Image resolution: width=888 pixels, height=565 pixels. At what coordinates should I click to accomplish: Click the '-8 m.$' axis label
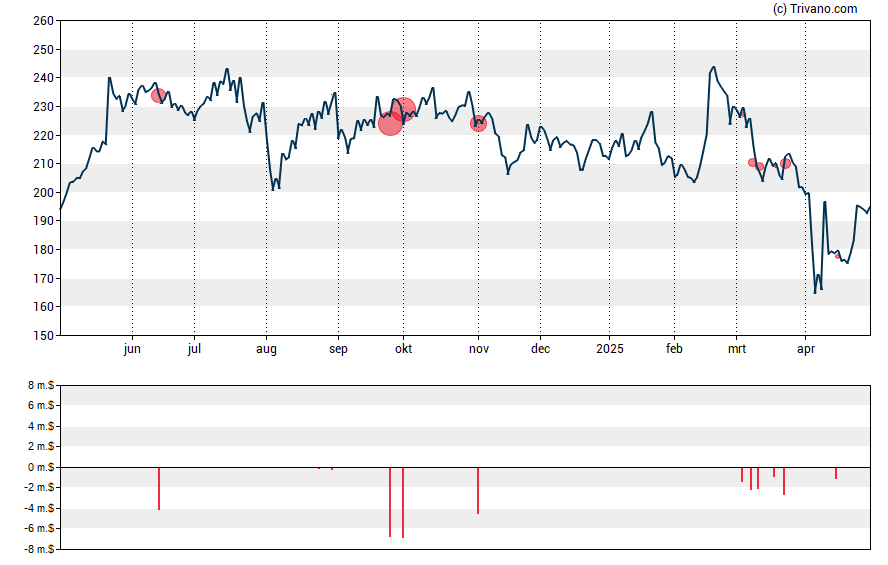(39, 549)
